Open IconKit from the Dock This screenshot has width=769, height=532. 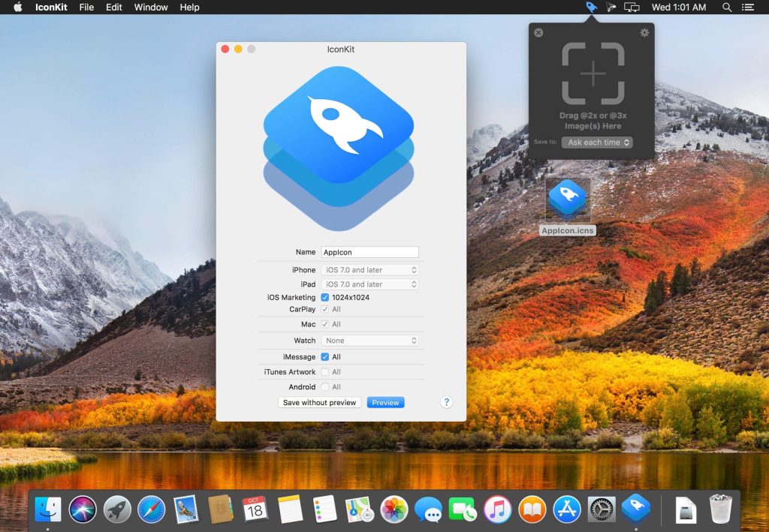point(635,509)
